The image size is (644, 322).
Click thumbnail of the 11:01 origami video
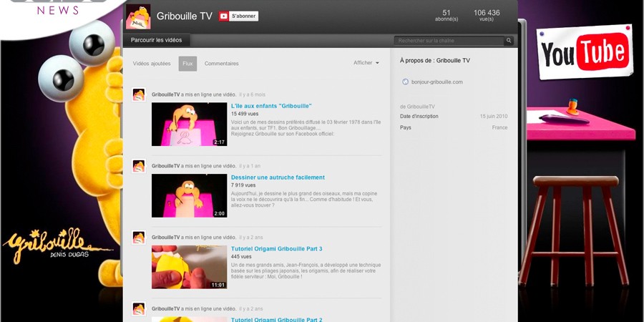190,267
